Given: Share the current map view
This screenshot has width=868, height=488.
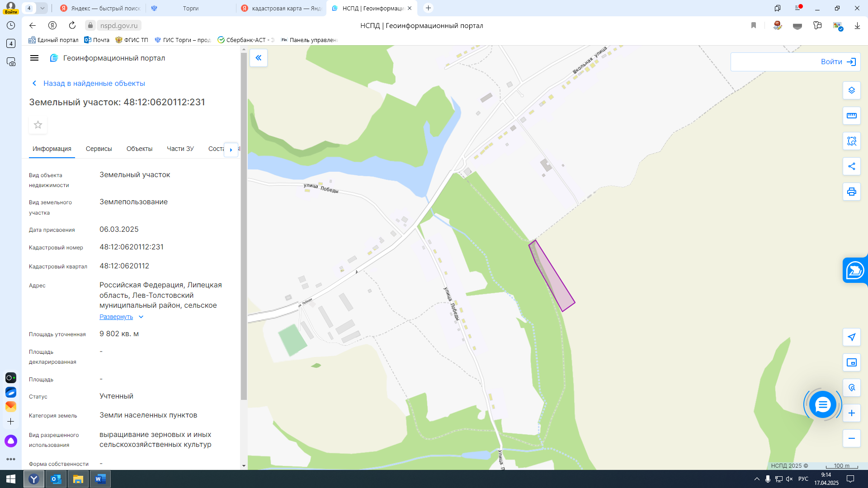Looking at the screenshot, I should [x=852, y=166].
